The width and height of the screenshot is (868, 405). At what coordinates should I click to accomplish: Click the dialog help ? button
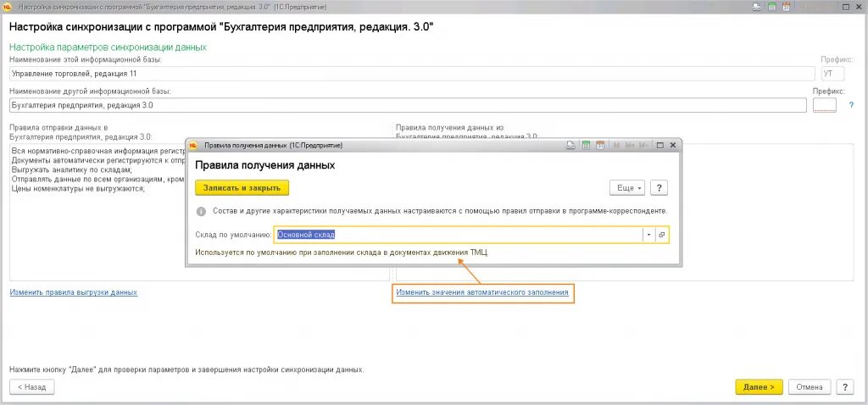point(659,188)
